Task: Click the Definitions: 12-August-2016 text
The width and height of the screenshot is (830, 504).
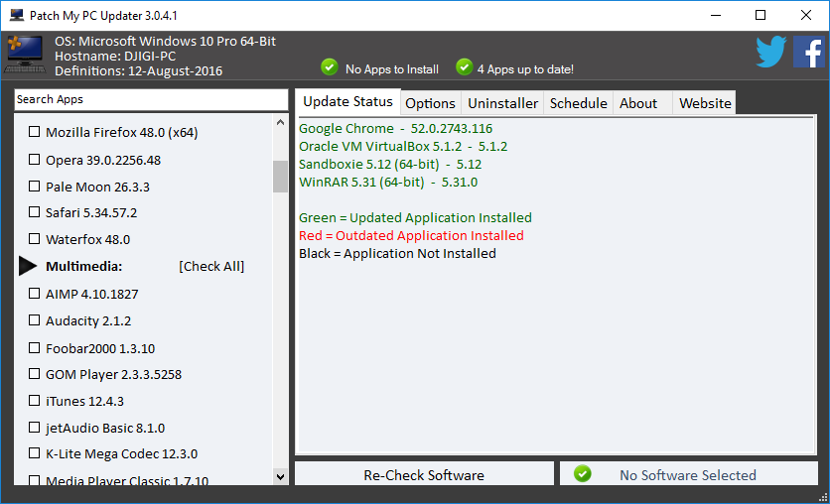Action: click(x=139, y=70)
